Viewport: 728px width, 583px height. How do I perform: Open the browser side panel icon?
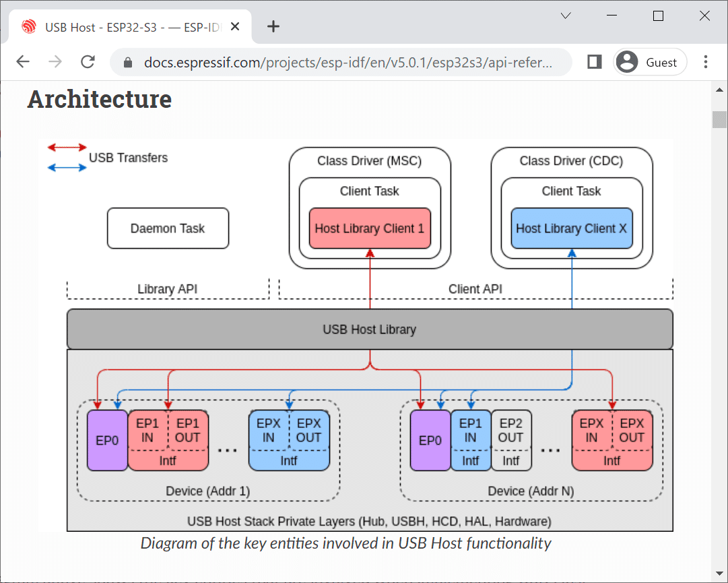(x=593, y=61)
